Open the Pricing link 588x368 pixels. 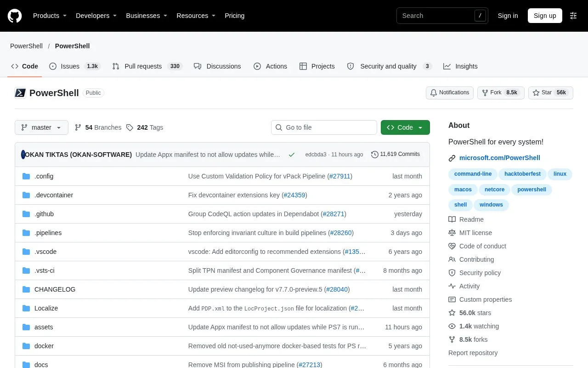pos(234,16)
